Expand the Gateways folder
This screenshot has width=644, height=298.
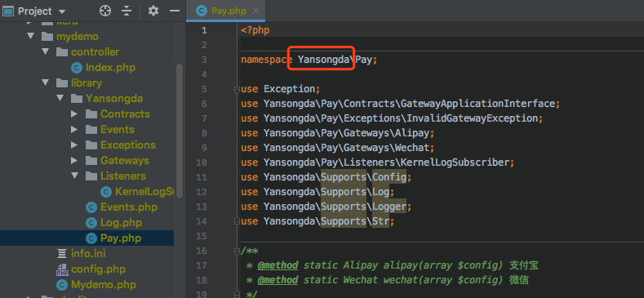click(x=74, y=160)
